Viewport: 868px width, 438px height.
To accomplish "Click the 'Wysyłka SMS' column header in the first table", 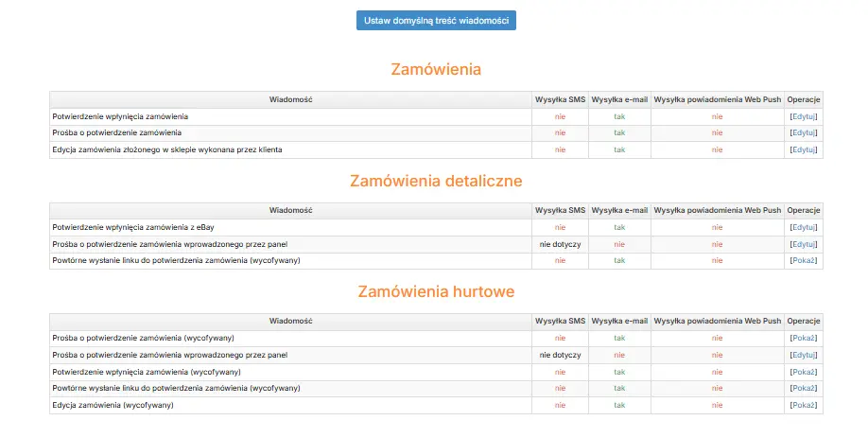I will pyautogui.click(x=560, y=99).
